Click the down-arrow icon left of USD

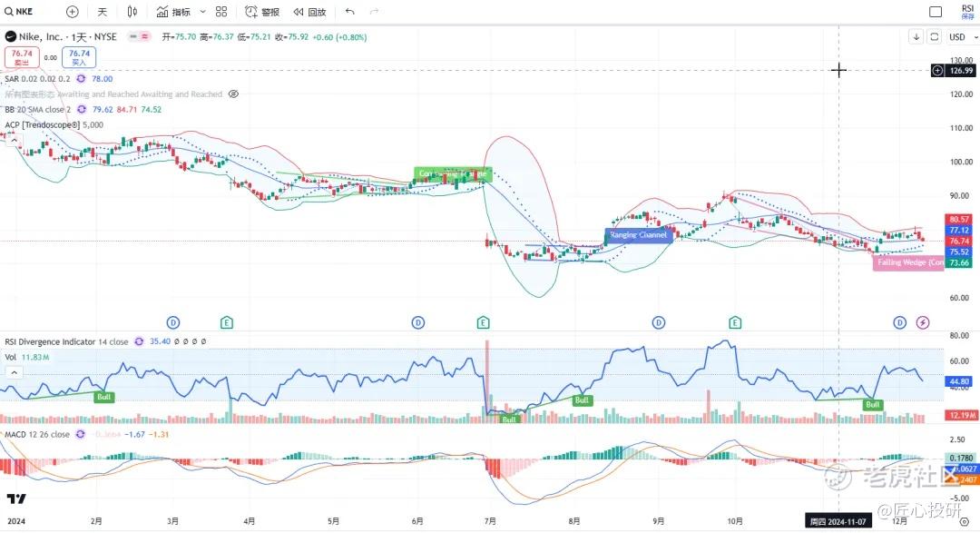click(x=916, y=37)
